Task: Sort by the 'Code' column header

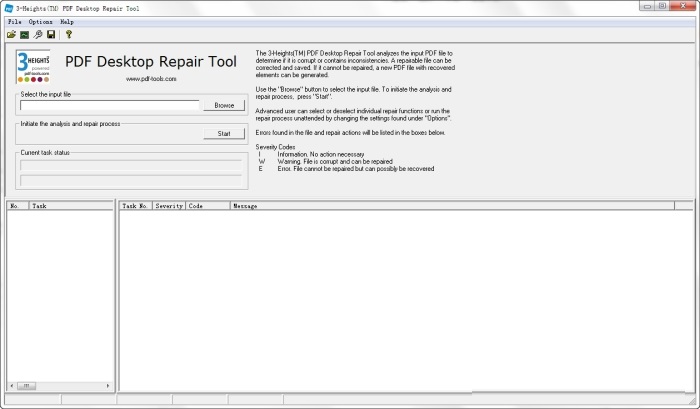Action: [208, 206]
